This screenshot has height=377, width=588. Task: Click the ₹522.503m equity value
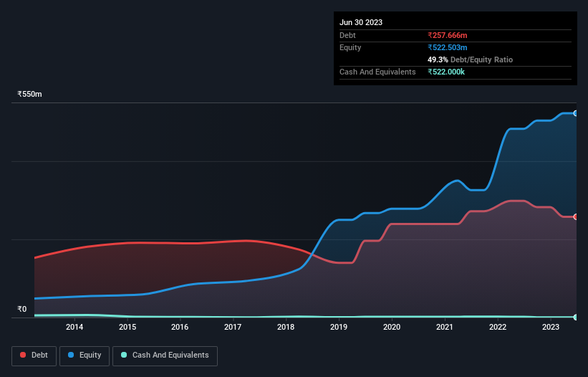(448, 47)
